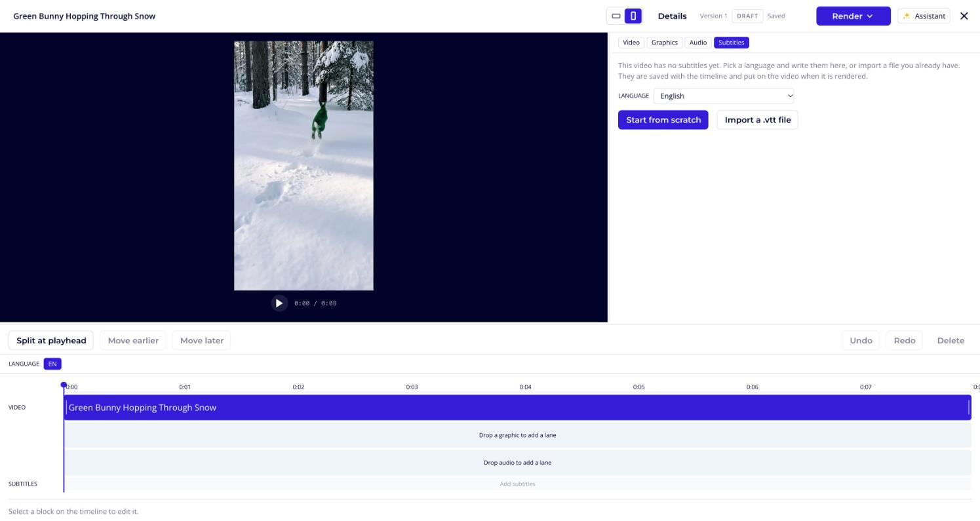The height and width of the screenshot is (521, 980).
Task: Open the Details panel
Action: pyautogui.click(x=672, y=16)
